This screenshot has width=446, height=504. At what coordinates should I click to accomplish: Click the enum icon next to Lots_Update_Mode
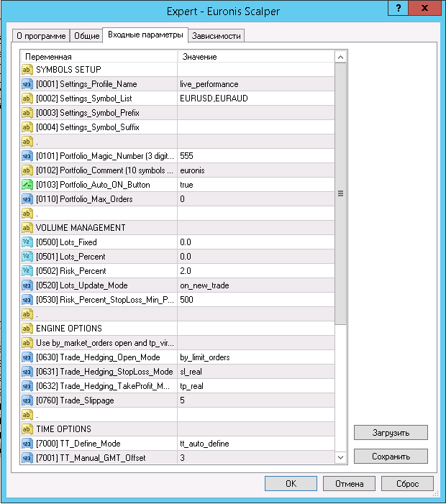[x=27, y=285]
